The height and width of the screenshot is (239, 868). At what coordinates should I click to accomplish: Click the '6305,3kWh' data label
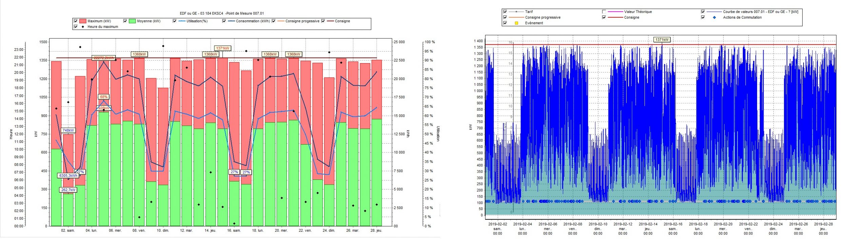click(68, 176)
